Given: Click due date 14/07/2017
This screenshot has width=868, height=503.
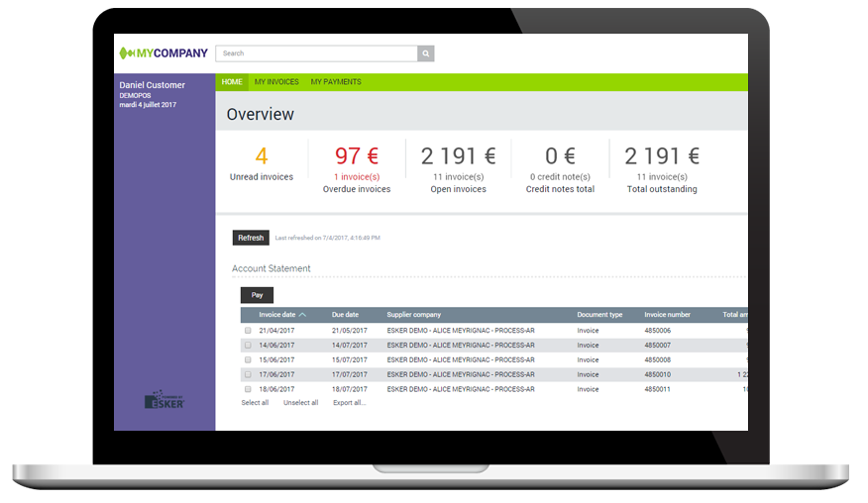Looking at the screenshot, I should [x=350, y=346].
